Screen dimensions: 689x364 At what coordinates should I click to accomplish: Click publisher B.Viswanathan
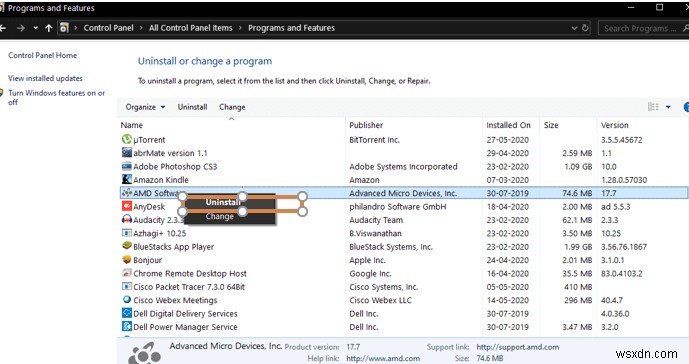point(375,233)
